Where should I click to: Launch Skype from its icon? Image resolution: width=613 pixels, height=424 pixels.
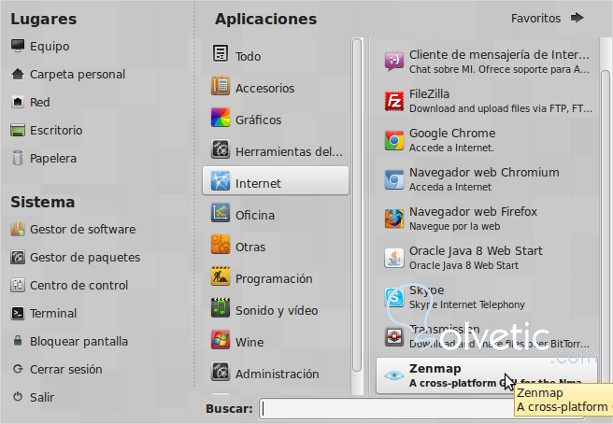(394, 297)
